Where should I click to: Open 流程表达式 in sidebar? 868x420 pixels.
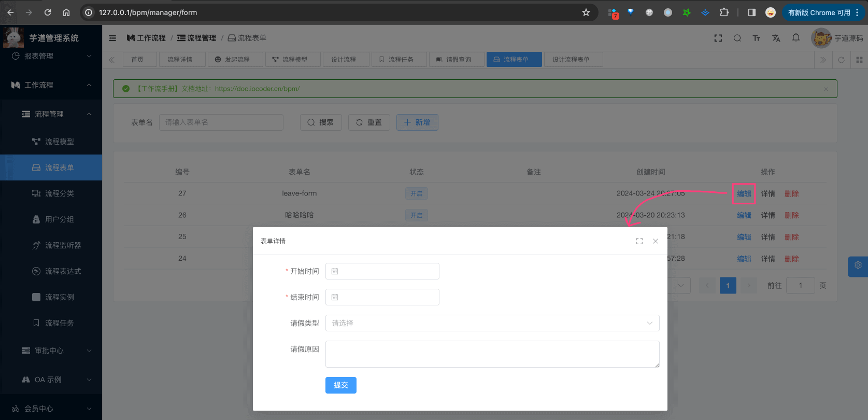(x=51, y=271)
